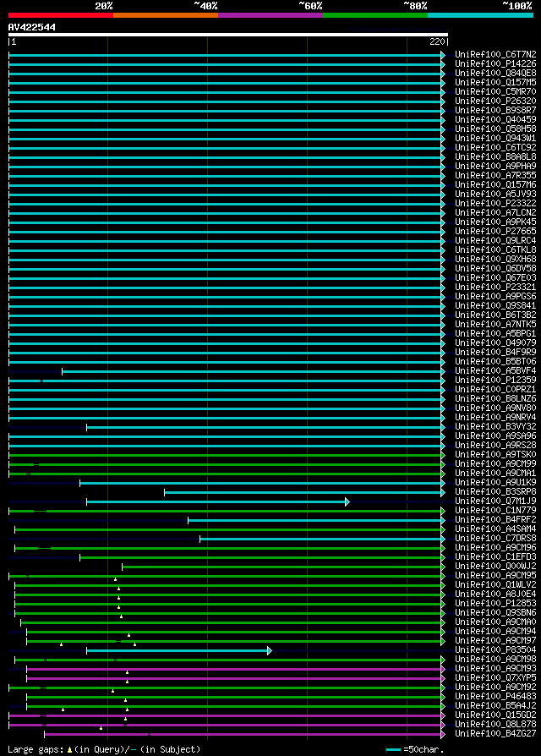Open hit UniRef100_C6T7N2
541x756 pixels.
(x=495, y=54)
